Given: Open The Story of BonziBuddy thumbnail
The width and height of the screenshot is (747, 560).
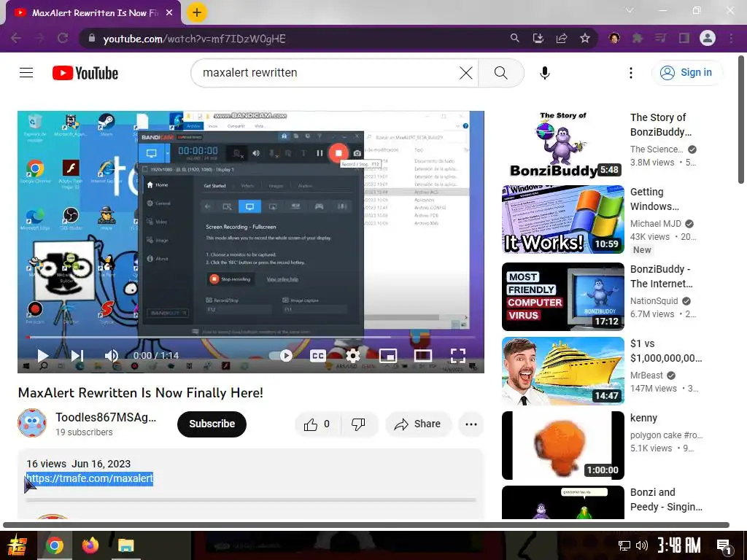Looking at the screenshot, I should click(563, 145).
